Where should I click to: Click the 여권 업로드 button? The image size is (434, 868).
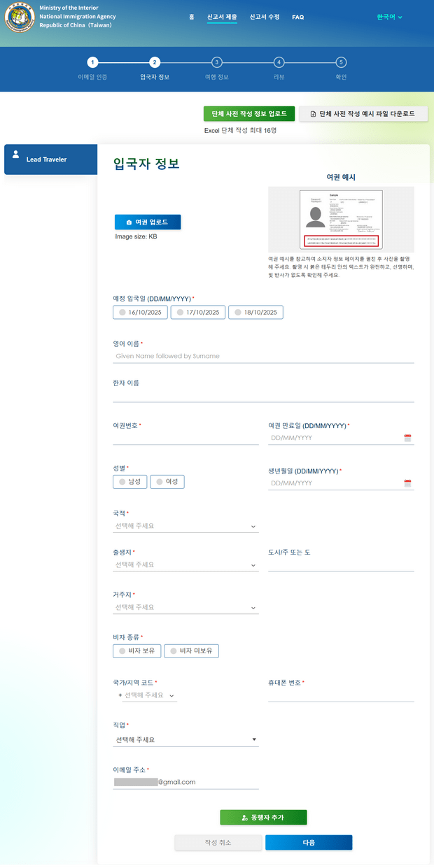click(x=148, y=222)
